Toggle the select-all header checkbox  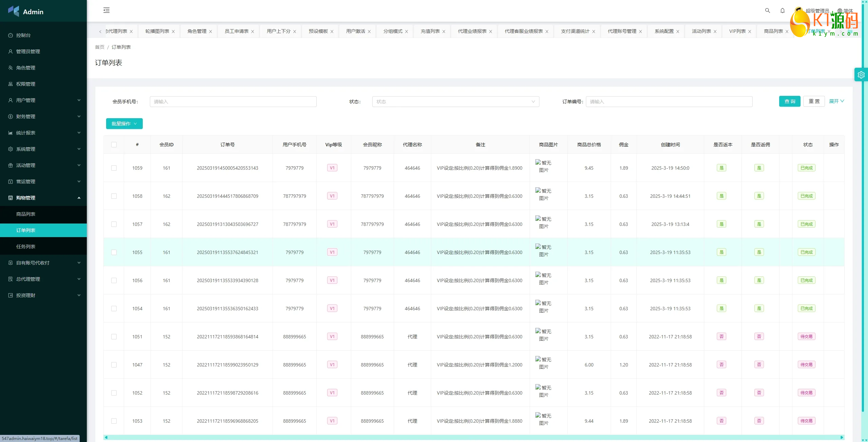click(114, 145)
